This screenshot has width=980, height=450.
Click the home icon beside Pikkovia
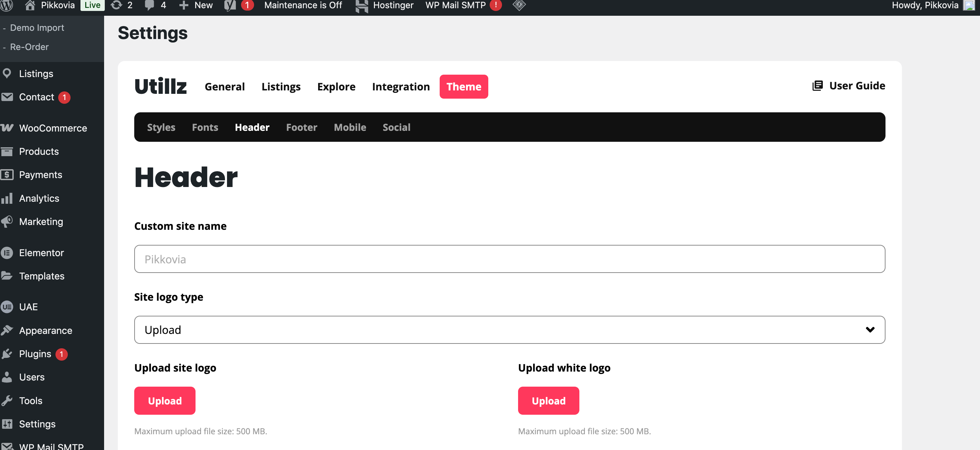[x=30, y=5]
